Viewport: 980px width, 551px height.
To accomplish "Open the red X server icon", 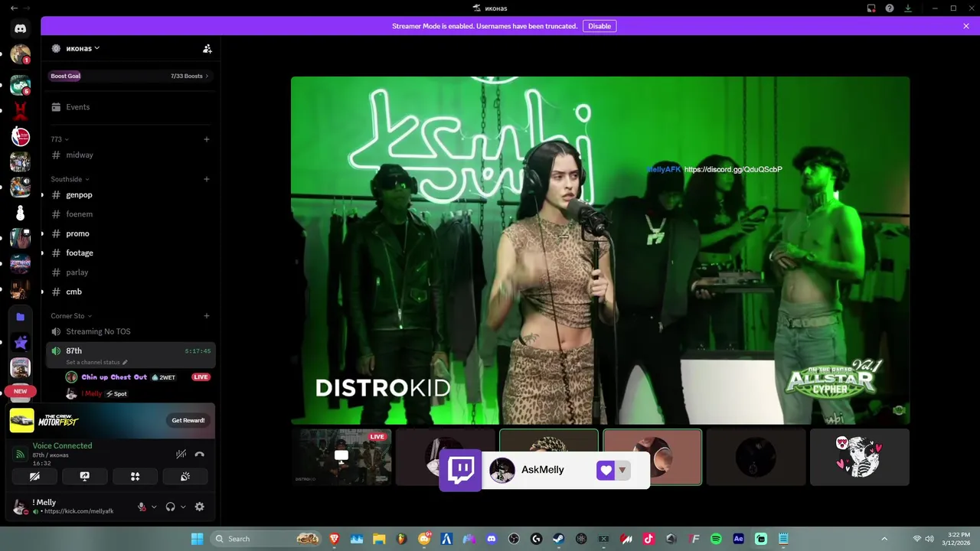I will 21,111.
